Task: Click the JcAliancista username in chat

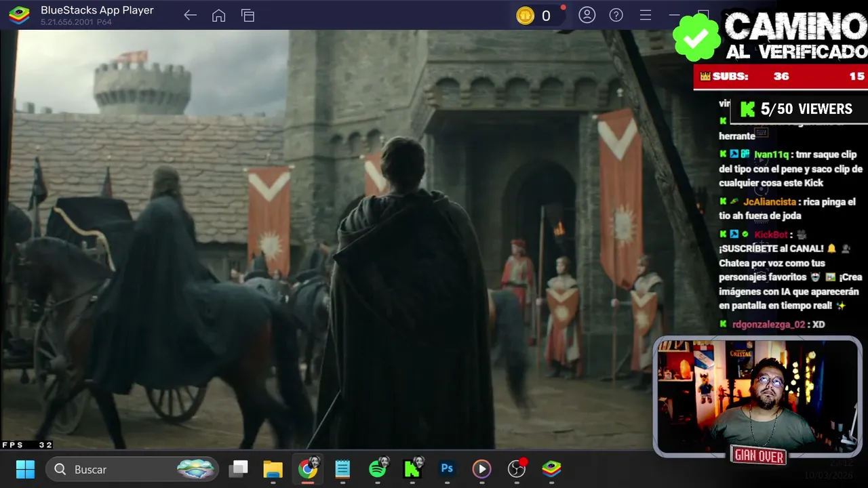Action: (770, 201)
